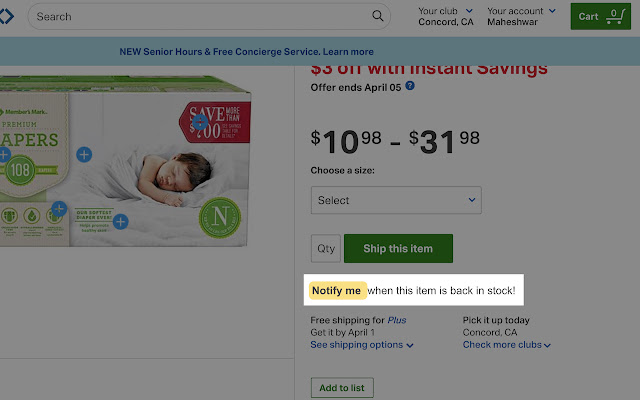640x400 pixels.
Task: Click the search magnifier icon
Action: click(378, 16)
